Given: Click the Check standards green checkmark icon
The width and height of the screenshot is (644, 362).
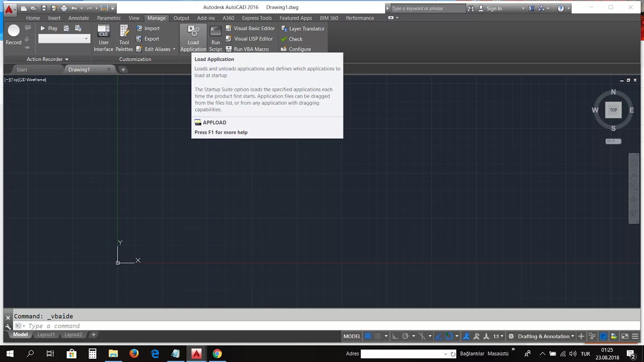Looking at the screenshot, I should [284, 39].
